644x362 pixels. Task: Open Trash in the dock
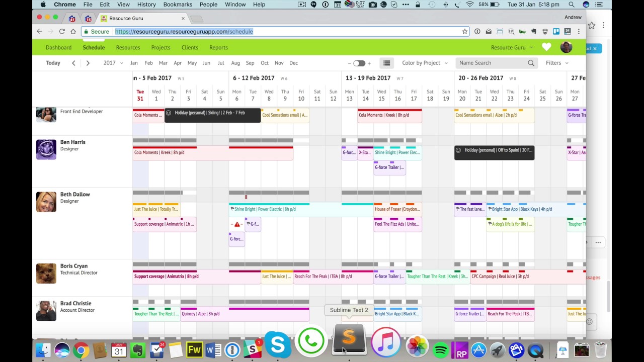coord(600,349)
